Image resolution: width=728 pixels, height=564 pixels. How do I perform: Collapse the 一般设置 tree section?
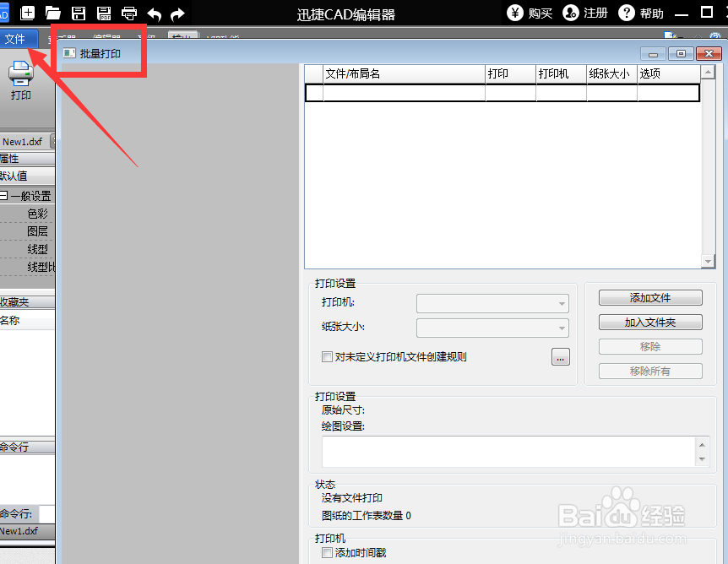pos(4,195)
